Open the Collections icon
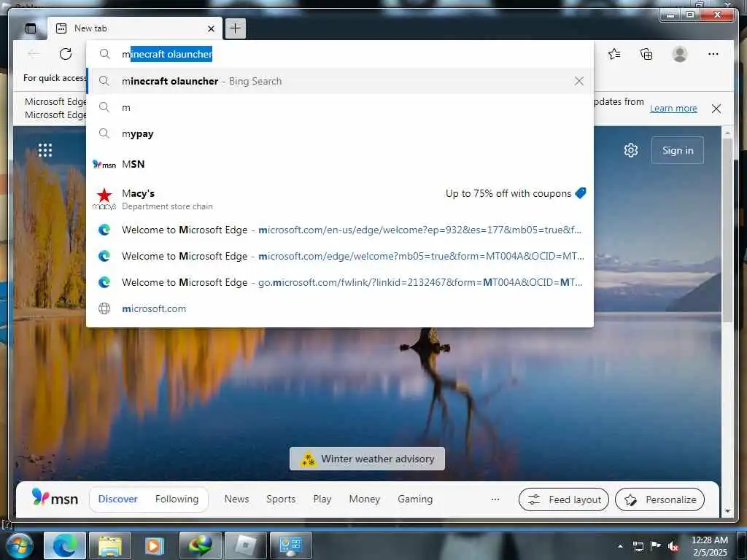747x560 pixels. pos(646,54)
